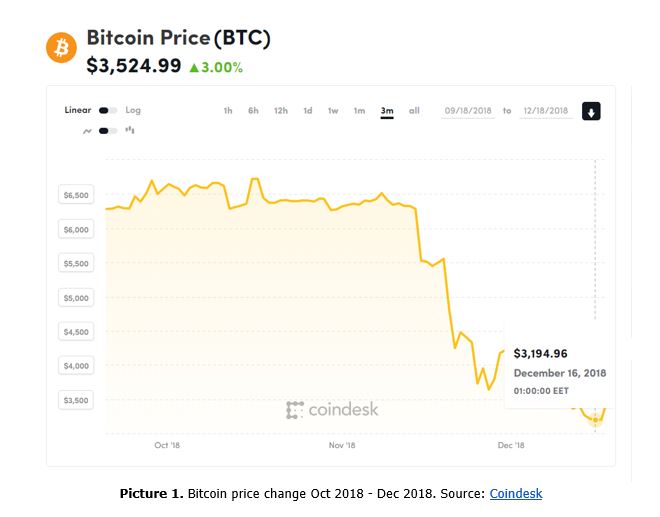This screenshot has width=660, height=517.
Task: Click the dark download arrow icon
Action: pyautogui.click(x=591, y=111)
